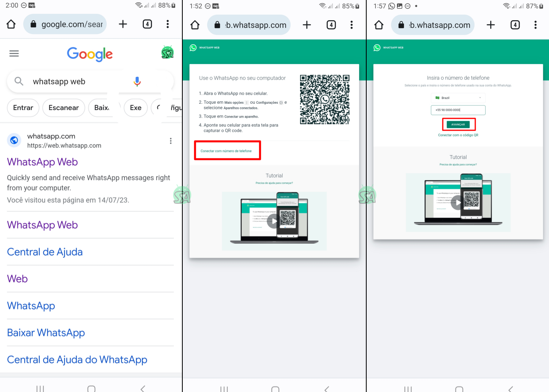This screenshot has width=549, height=392.
Task: Tap the search magnifier icon
Action: click(19, 81)
